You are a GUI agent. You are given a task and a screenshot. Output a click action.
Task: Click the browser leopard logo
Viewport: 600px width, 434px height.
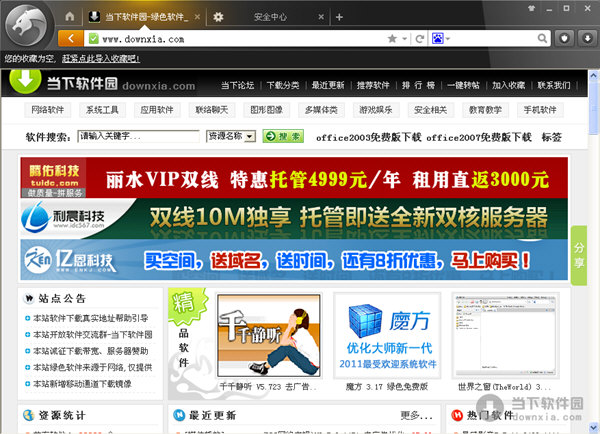click(x=27, y=24)
